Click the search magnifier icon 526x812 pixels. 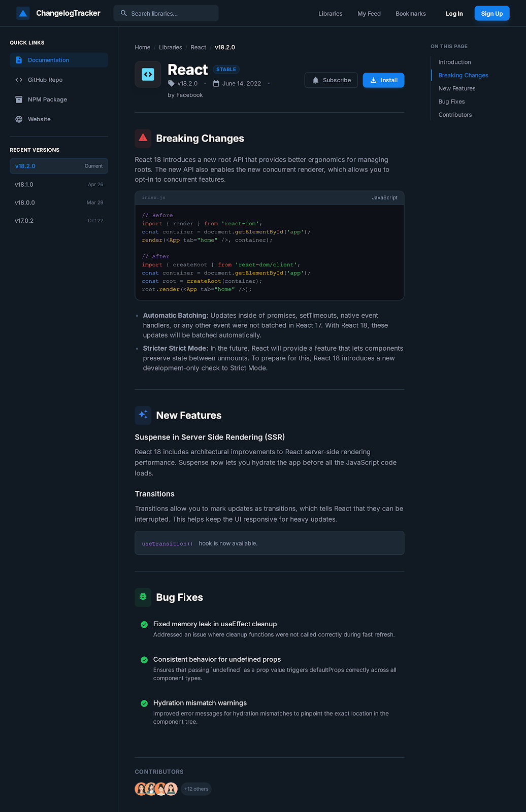click(124, 13)
